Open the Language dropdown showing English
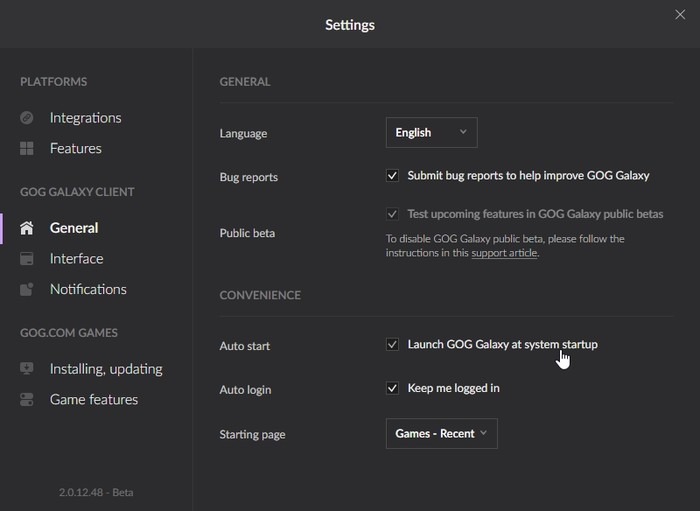This screenshot has width=700, height=511. point(432,133)
